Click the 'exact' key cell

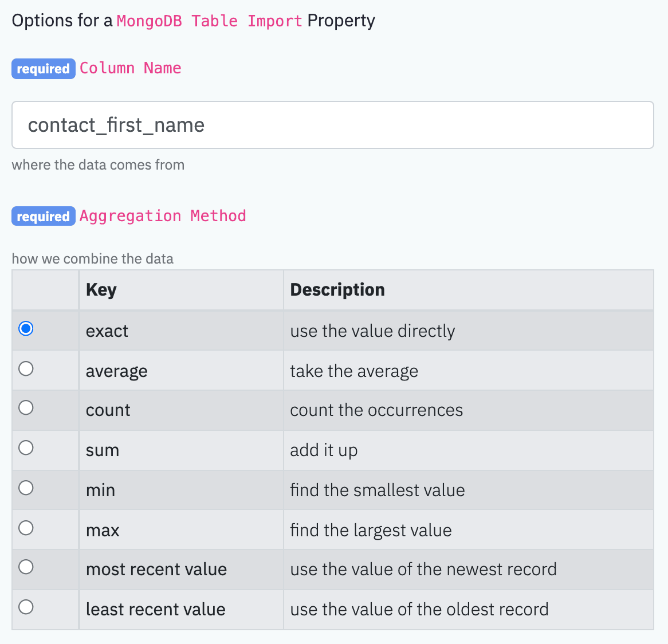(x=181, y=331)
